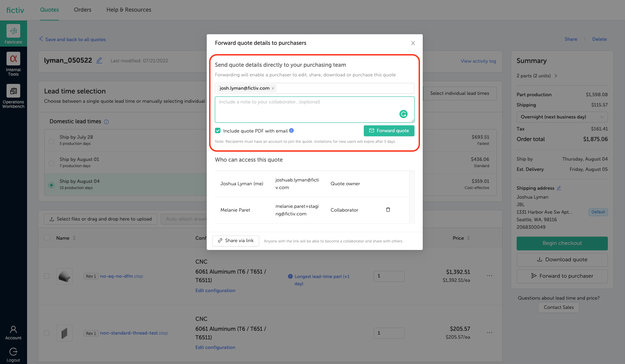Edit quote name lyman_050522 pencil icon
This screenshot has width=625, height=364.
click(99, 60)
